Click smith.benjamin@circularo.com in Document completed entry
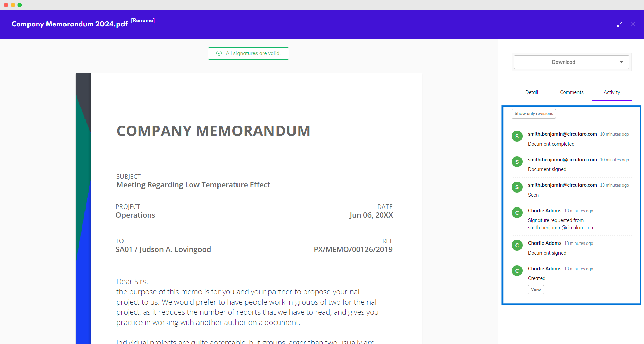The height and width of the screenshot is (344, 644). pyautogui.click(x=562, y=134)
